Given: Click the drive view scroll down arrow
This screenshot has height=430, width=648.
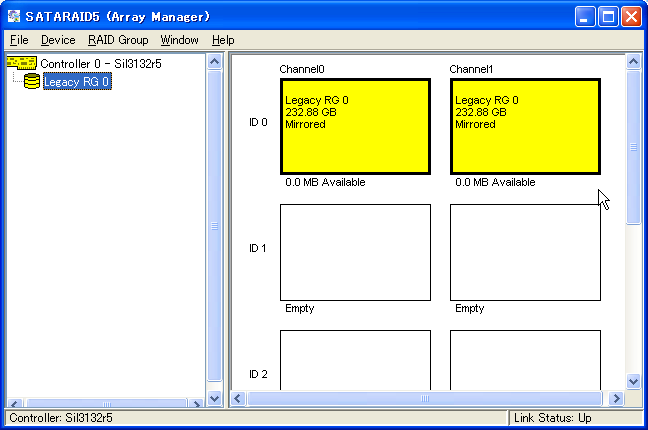Looking at the screenshot, I should coord(634,381).
